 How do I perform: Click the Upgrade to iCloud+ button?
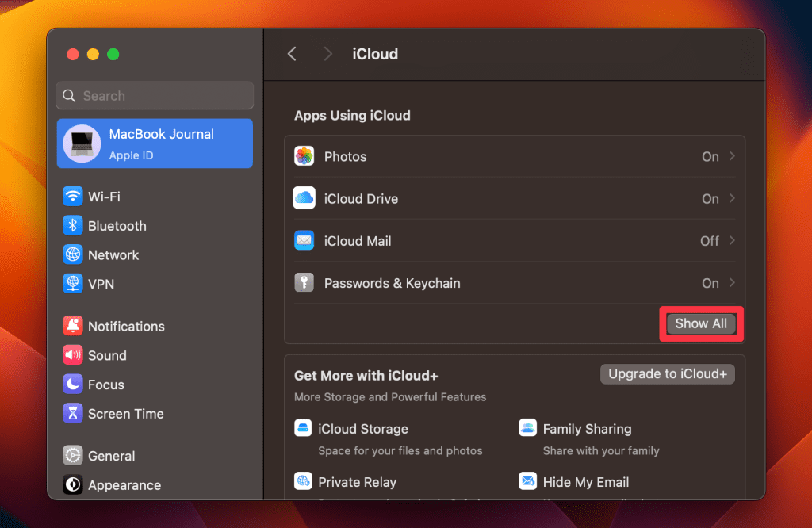(667, 374)
